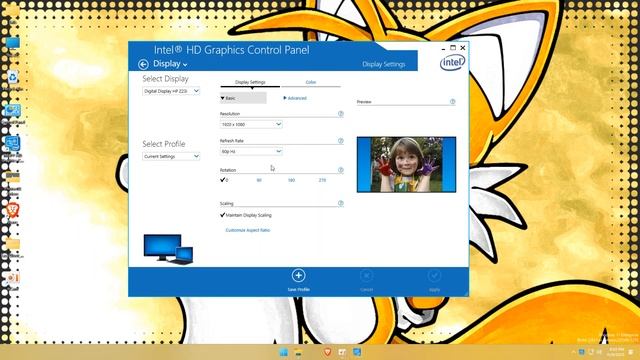Viewport: 640px width, 360px height.
Task: Open help for the Resolution setting
Action: (x=340, y=114)
